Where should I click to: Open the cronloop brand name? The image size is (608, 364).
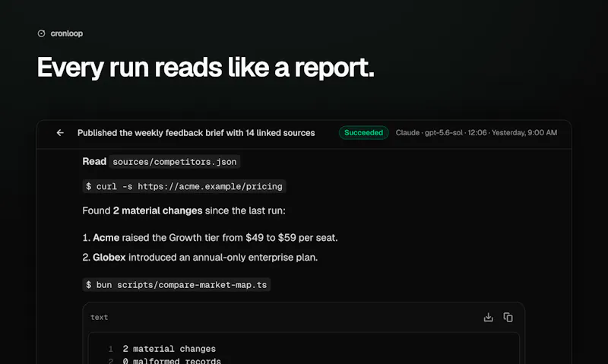click(66, 33)
